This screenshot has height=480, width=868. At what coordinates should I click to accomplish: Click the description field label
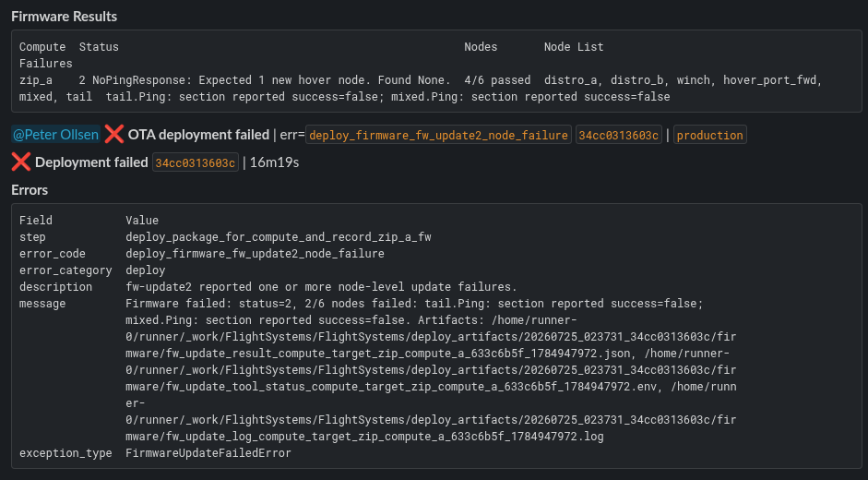55,287
